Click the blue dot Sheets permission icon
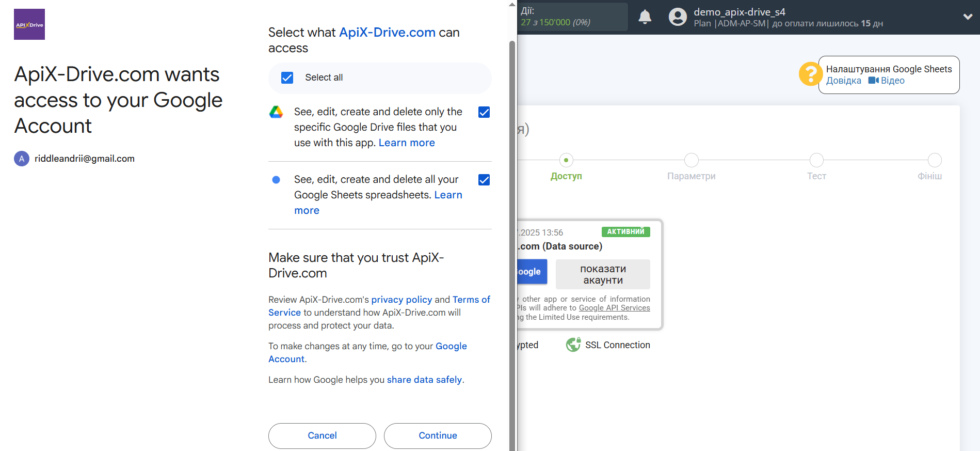This screenshot has height=451, width=980. [x=276, y=180]
